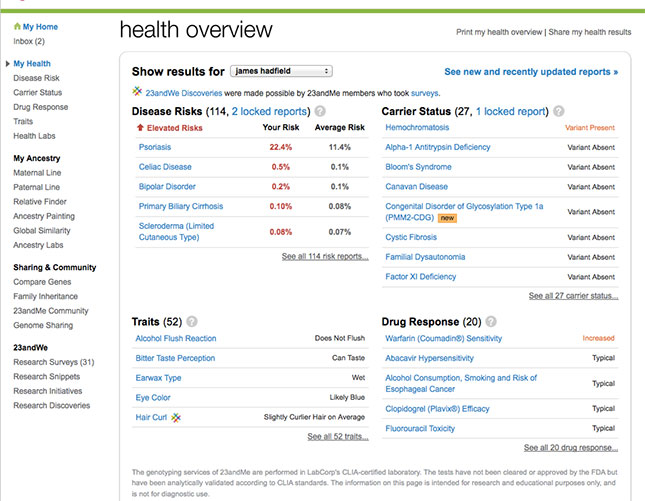Open 23andMe Community sidebar item
645x501 pixels.
coord(51,311)
